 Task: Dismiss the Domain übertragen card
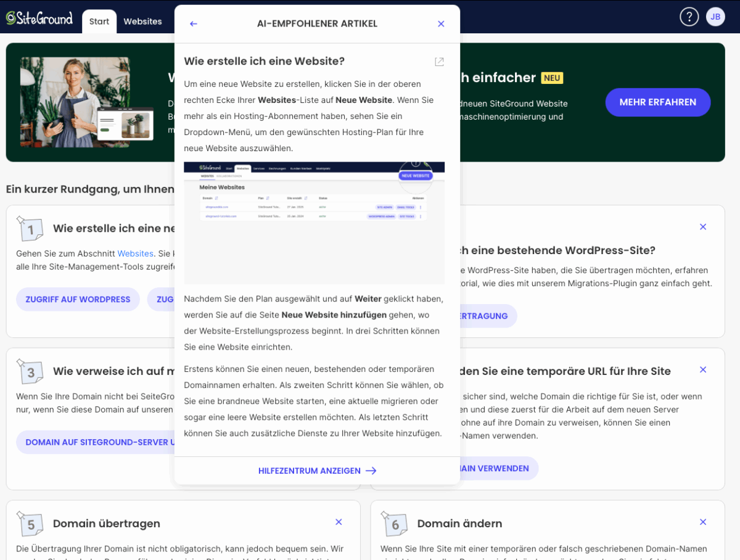point(339,522)
